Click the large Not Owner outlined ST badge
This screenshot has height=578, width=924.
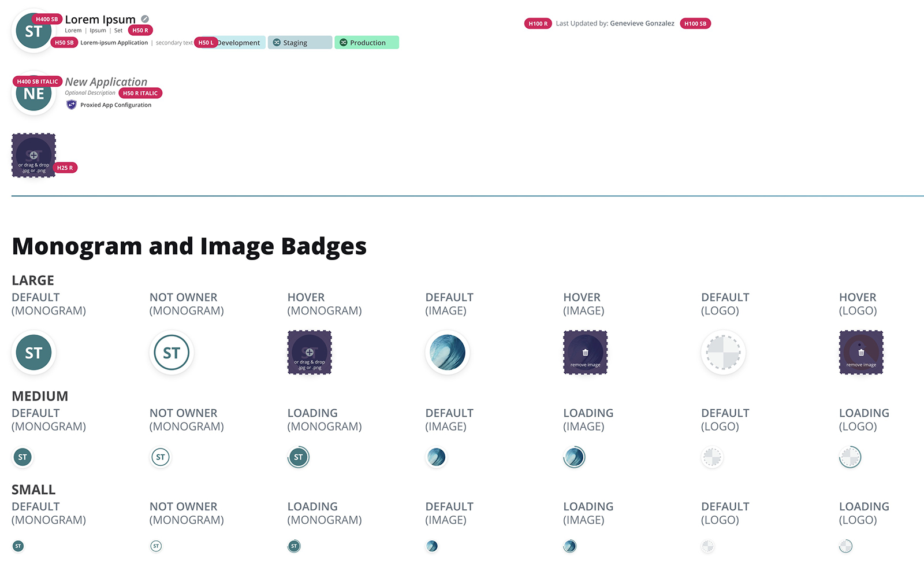pyautogui.click(x=172, y=353)
